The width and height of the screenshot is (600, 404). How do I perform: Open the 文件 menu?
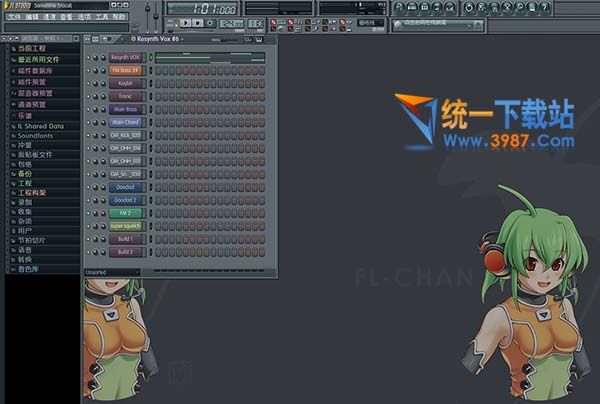click(x=14, y=17)
